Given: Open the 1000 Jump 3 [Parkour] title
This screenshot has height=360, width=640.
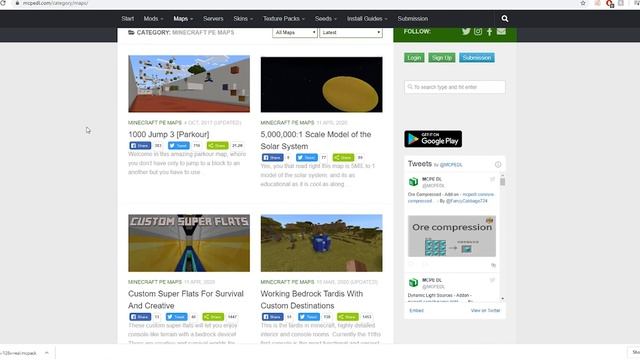Looking at the screenshot, I should (169, 134).
